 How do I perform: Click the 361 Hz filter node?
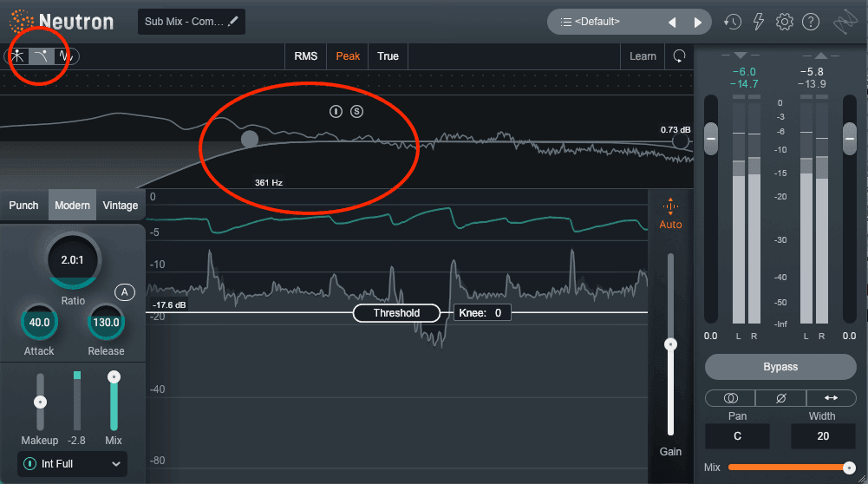pyautogui.click(x=250, y=139)
